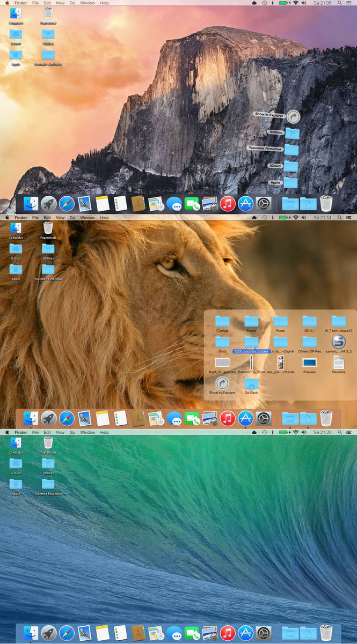Expand the second folder stack in the Yosemite dock
This screenshot has height=644, width=357.
coord(308,204)
